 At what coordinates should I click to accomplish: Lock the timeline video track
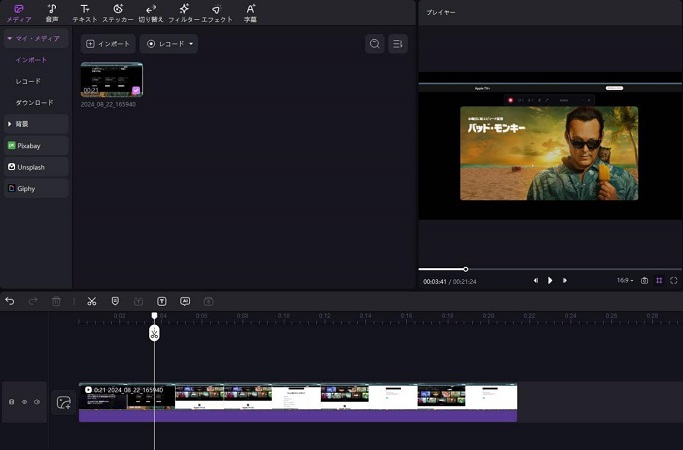[11, 402]
